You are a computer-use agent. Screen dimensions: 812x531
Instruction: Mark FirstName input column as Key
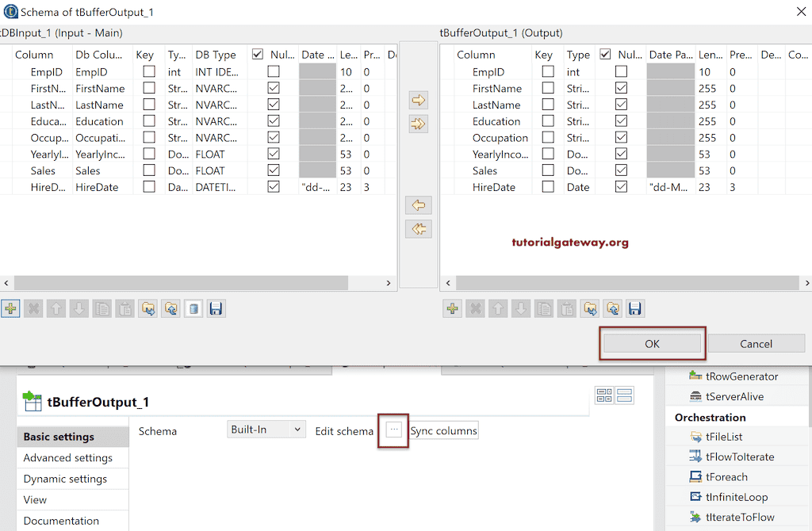click(147, 88)
